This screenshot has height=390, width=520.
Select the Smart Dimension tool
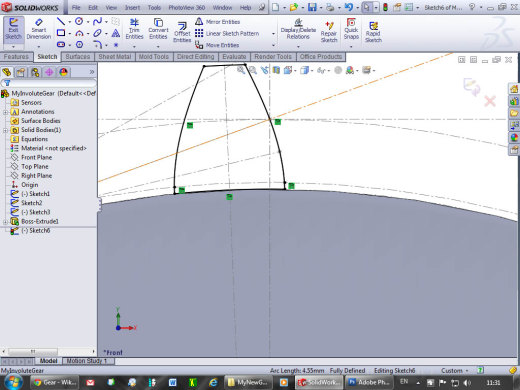tap(39, 29)
